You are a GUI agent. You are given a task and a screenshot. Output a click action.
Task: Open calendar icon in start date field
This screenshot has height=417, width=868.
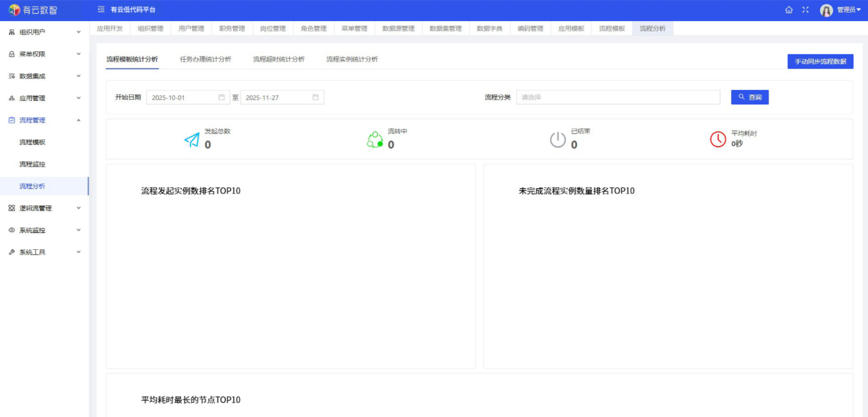[221, 97]
